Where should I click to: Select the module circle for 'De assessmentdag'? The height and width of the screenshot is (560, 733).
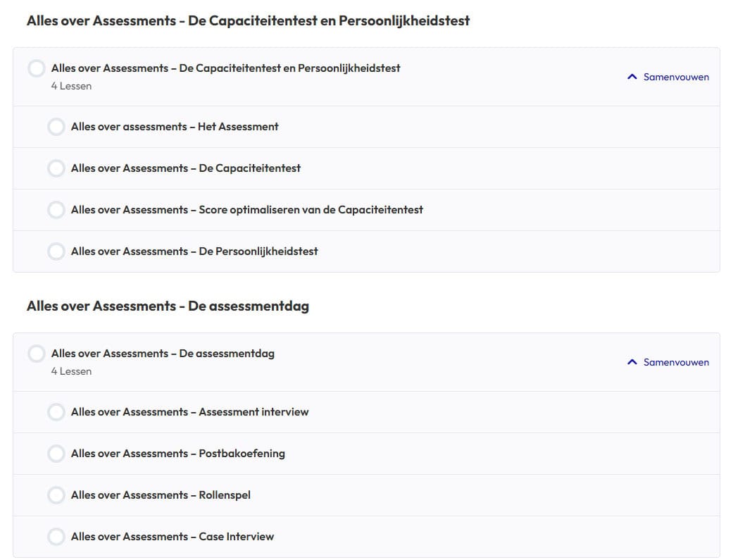click(37, 354)
